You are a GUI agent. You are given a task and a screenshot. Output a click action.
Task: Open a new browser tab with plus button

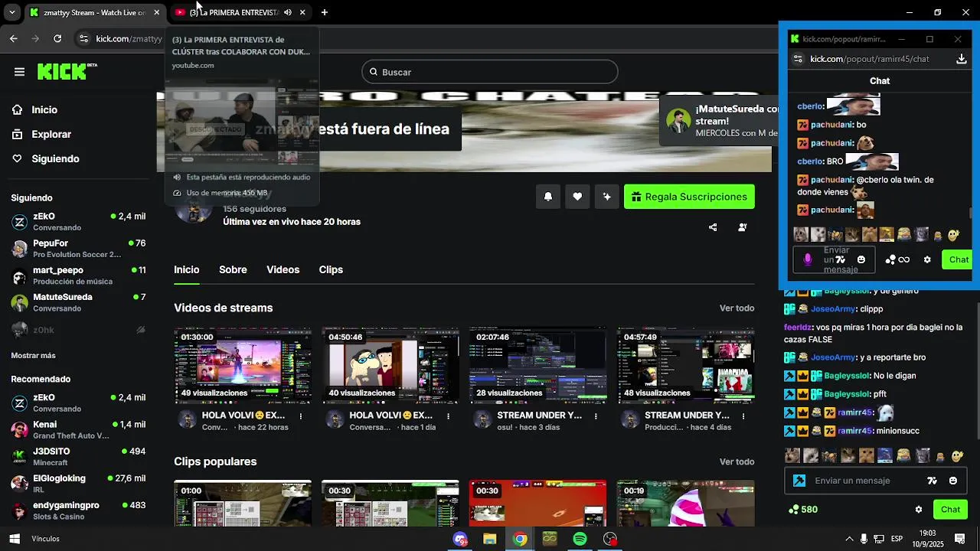325,12
